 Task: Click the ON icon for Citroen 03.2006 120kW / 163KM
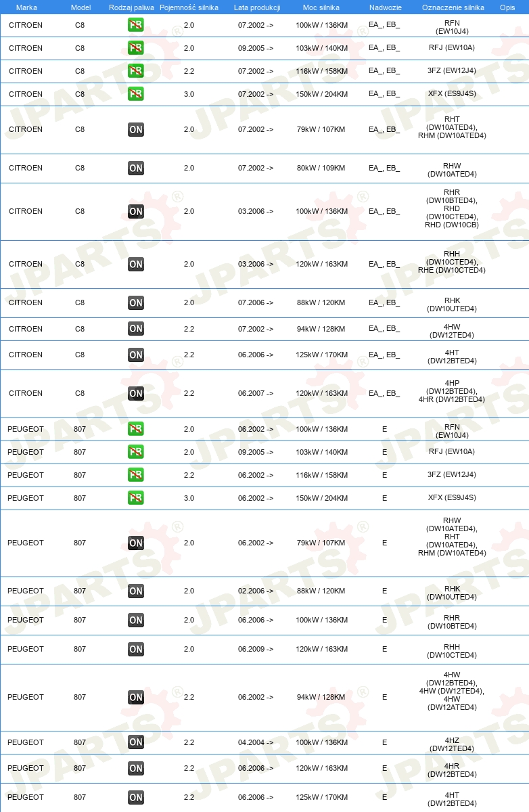(x=136, y=264)
